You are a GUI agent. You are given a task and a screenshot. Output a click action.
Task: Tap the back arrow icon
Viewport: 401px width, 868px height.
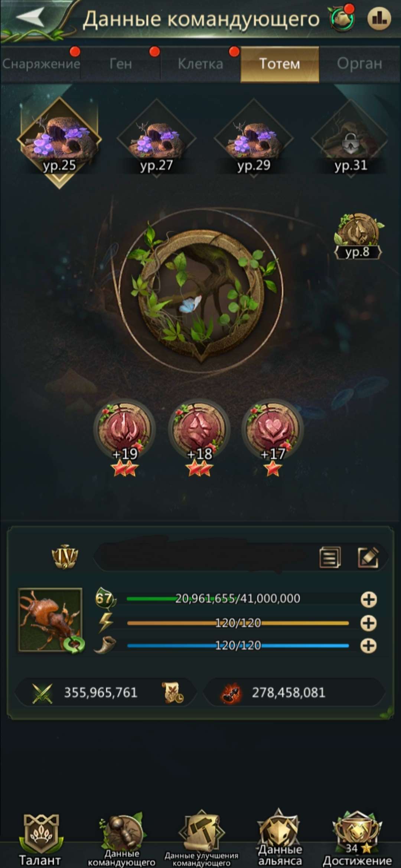pyautogui.click(x=30, y=17)
